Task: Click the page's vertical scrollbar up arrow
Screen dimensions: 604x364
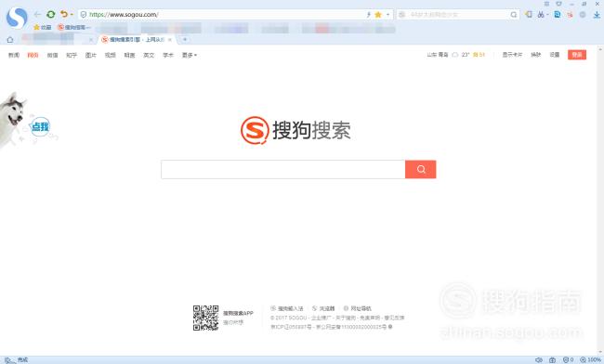Action: (600, 49)
